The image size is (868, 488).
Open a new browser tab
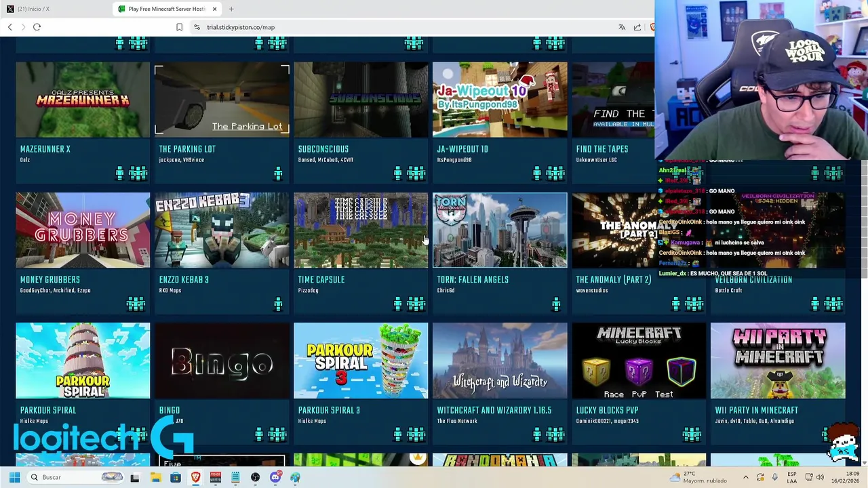point(231,9)
